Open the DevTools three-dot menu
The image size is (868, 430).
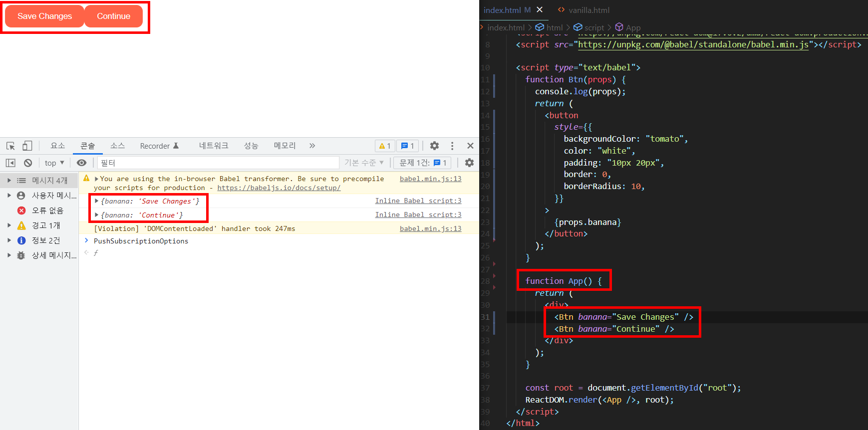[x=452, y=146]
